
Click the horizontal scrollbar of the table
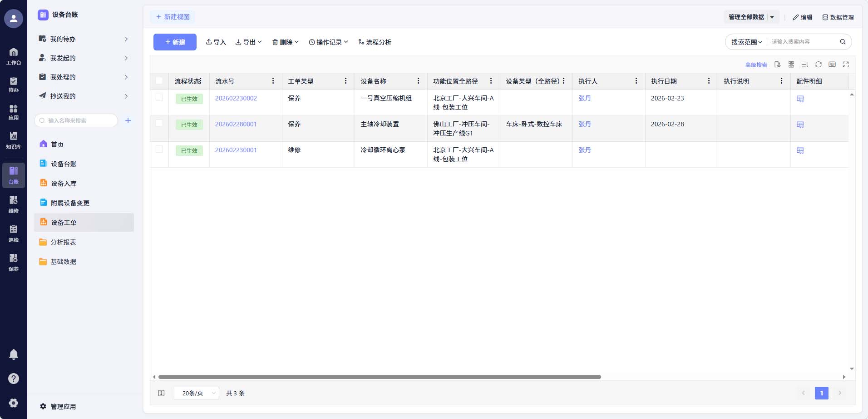click(380, 377)
